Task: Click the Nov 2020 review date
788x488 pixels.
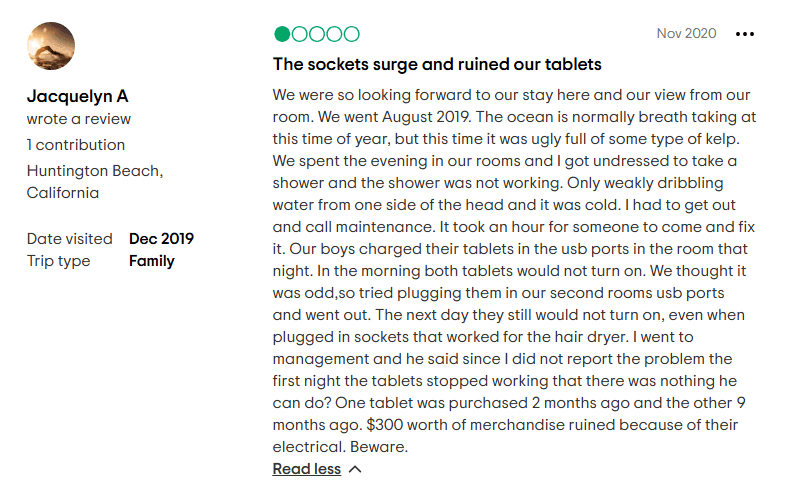Action: point(686,33)
